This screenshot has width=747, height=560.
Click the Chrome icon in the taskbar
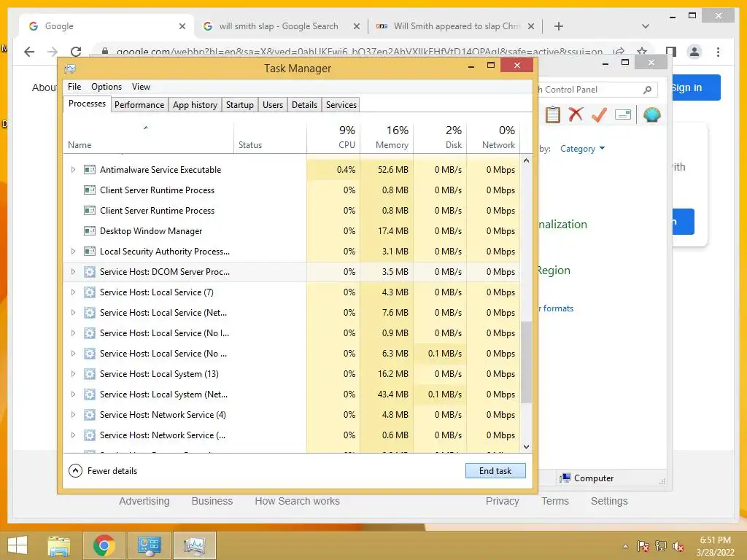pos(104,545)
